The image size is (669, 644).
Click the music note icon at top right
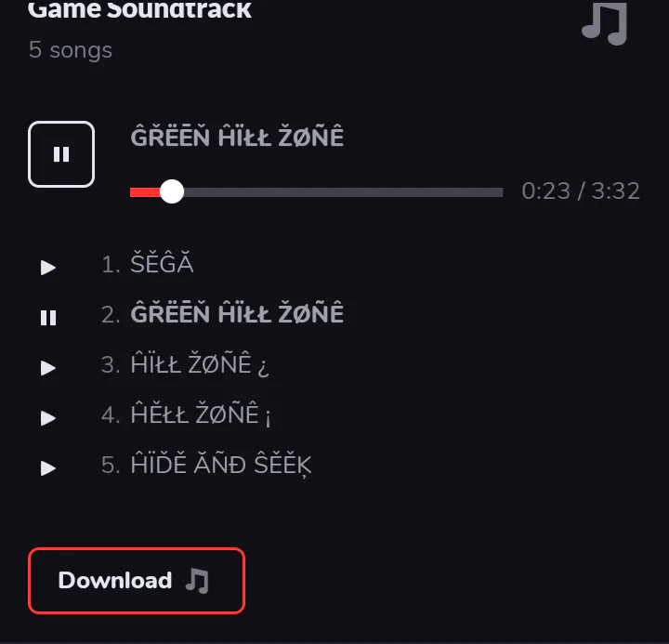605,23
